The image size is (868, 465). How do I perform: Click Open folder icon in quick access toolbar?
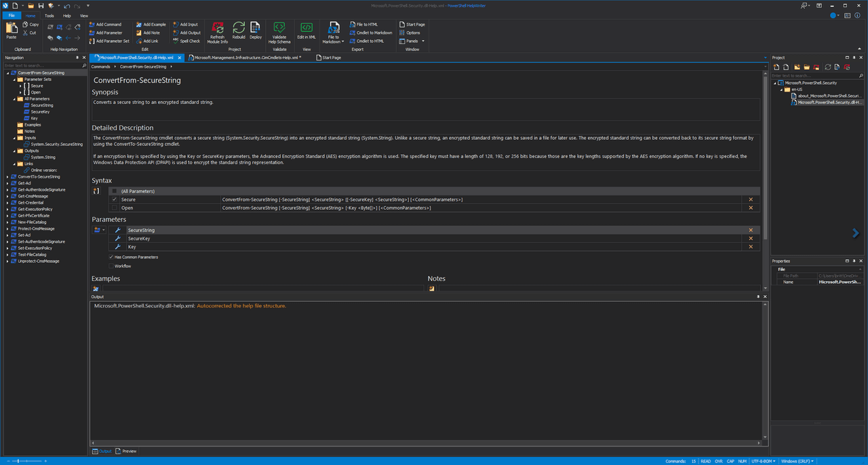click(x=31, y=5)
